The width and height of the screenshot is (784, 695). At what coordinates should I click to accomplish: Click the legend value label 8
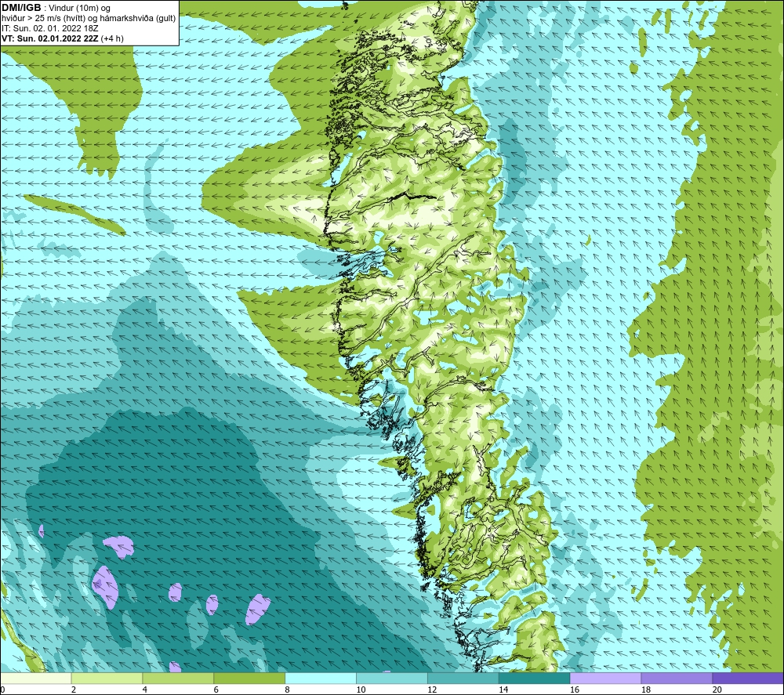pos(288,690)
